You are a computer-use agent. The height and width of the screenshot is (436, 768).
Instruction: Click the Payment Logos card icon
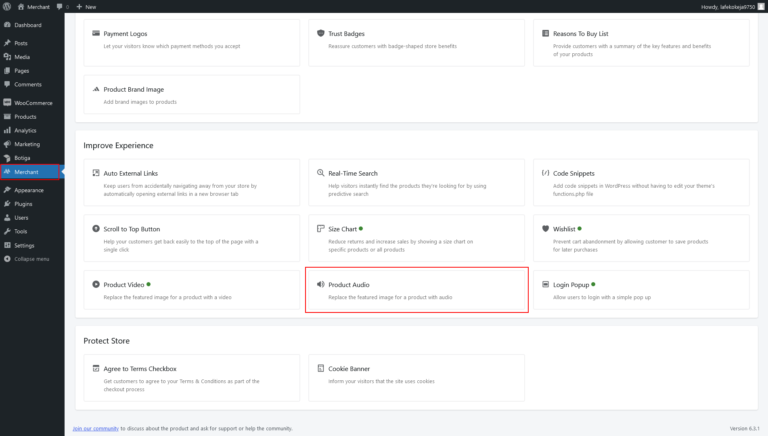96,33
